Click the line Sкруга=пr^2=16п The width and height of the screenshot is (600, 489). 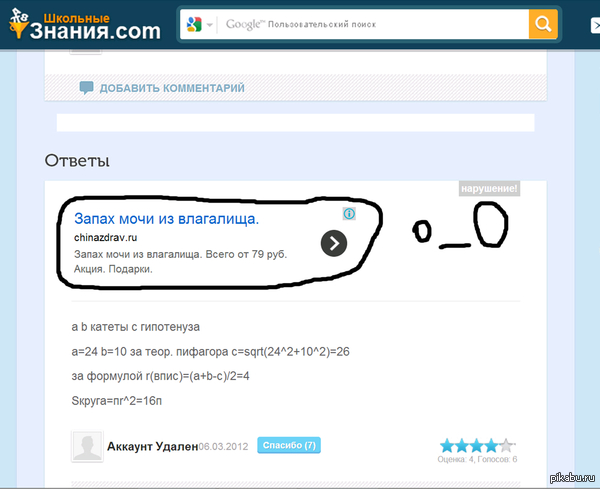click(117, 401)
